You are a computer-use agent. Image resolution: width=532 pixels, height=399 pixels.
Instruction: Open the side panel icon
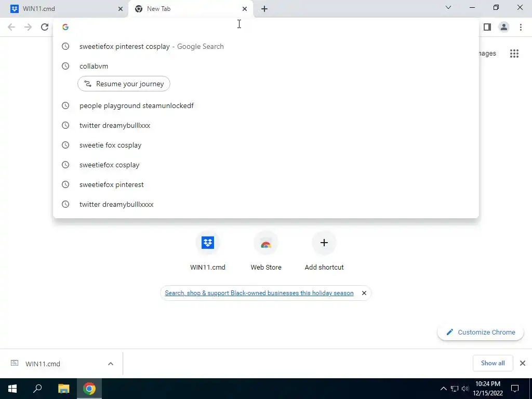(487, 27)
